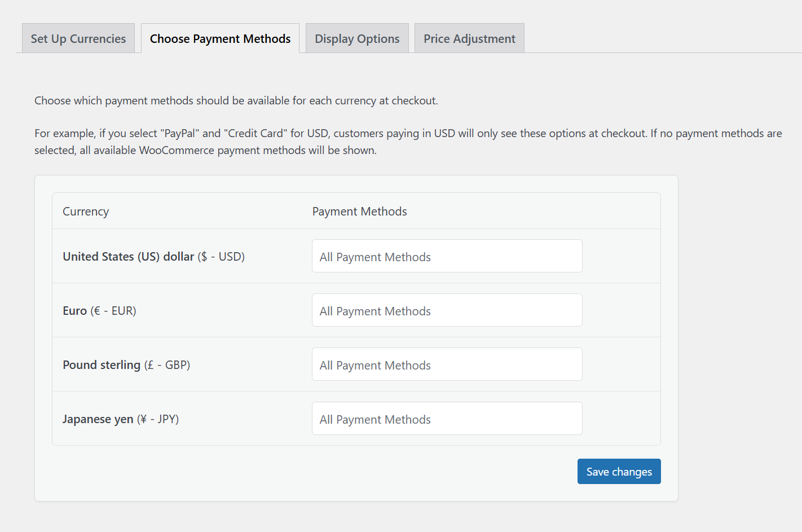Stay on the Choose Payment Methods tab

click(x=219, y=38)
